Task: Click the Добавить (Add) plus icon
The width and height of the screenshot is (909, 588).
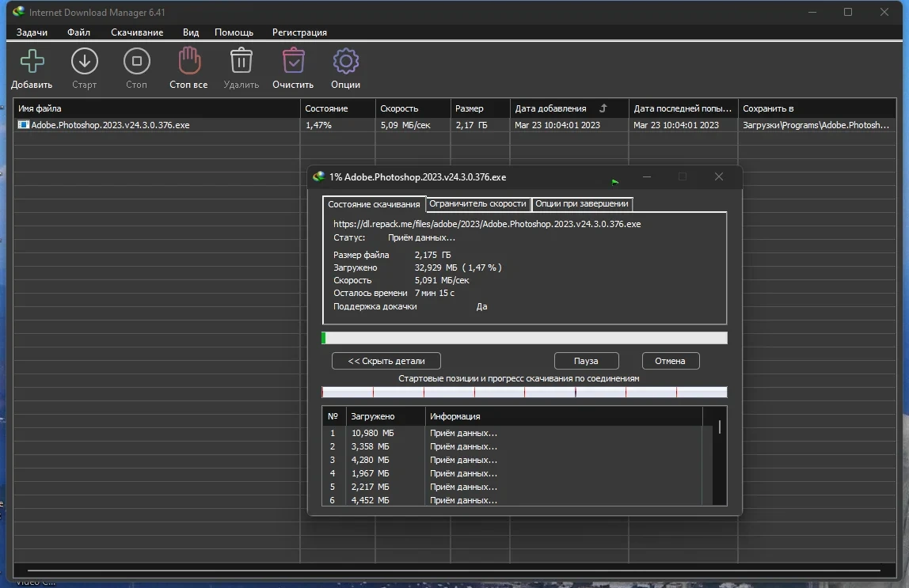Action: tap(32, 62)
